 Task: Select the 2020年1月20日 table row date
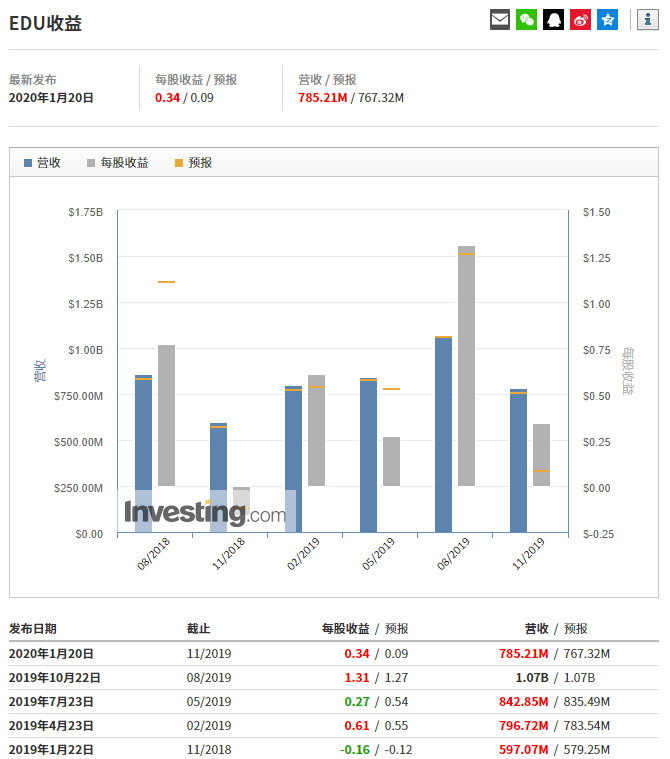tap(51, 654)
